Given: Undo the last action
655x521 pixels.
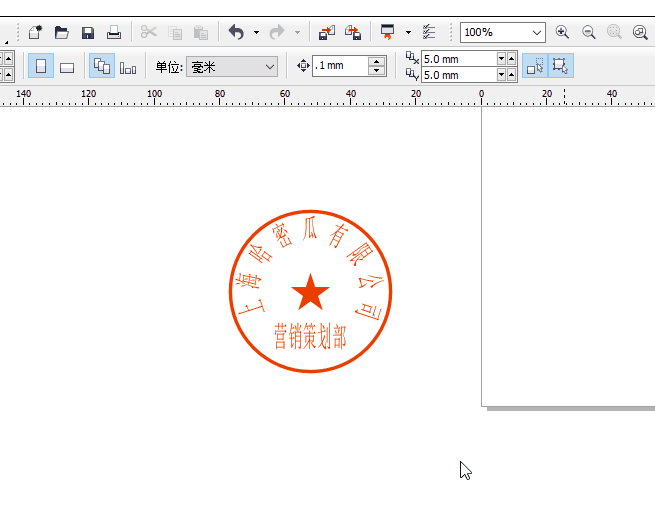Looking at the screenshot, I should [x=236, y=32].
